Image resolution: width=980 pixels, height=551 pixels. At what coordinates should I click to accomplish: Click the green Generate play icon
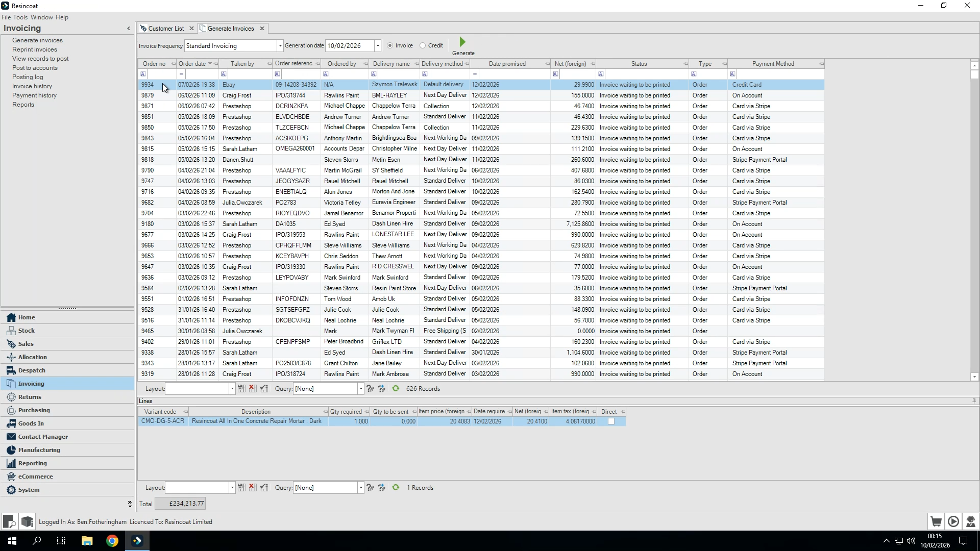[x=462, y=42]
